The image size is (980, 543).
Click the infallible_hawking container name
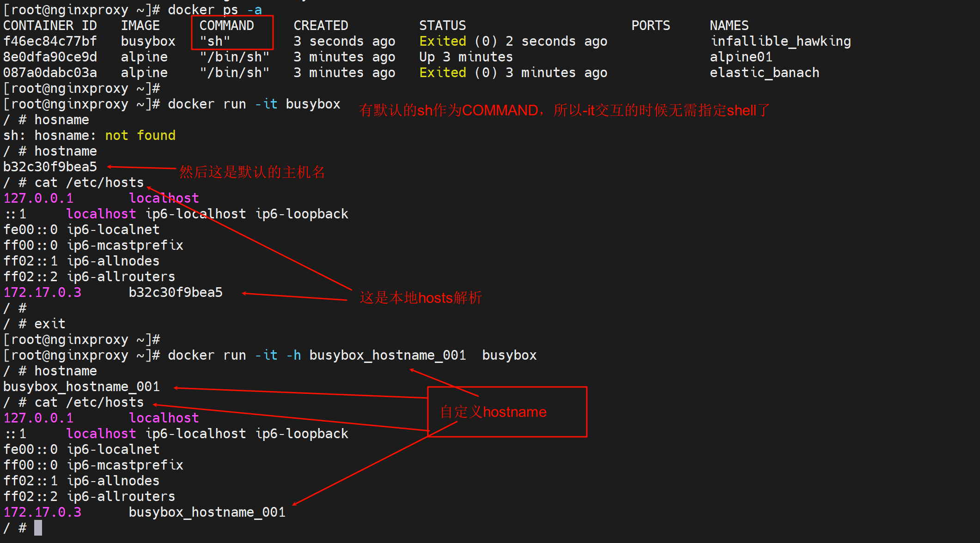coord(780,41)
